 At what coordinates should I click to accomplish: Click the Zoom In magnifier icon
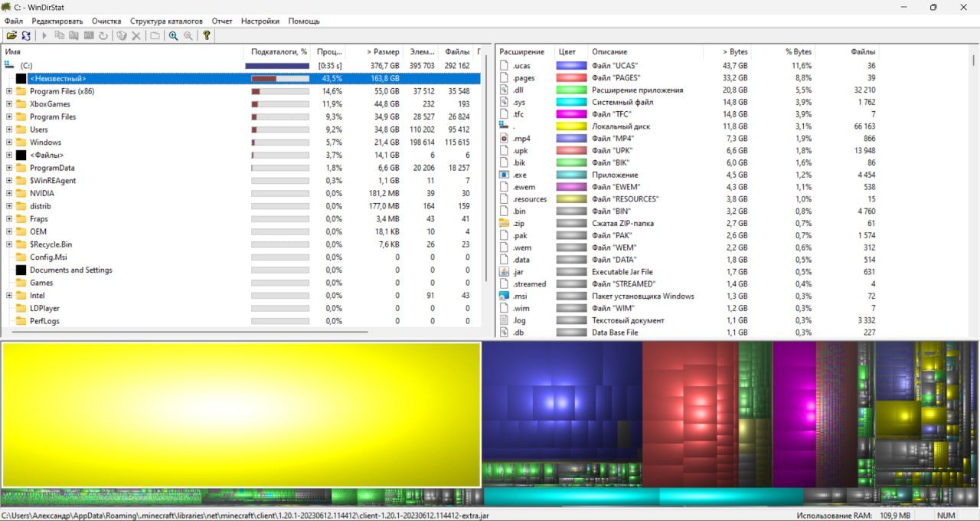(173, 35)
